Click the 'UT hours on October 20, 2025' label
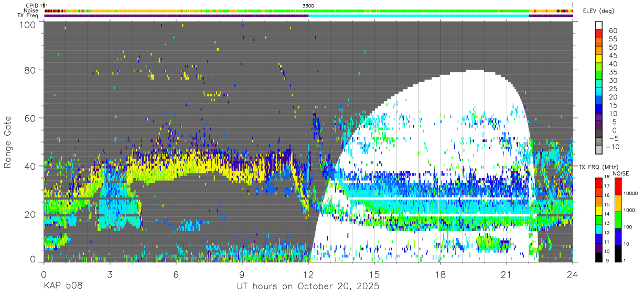The image size is (644, 297). pyautogui.click(x=308, y=286)
